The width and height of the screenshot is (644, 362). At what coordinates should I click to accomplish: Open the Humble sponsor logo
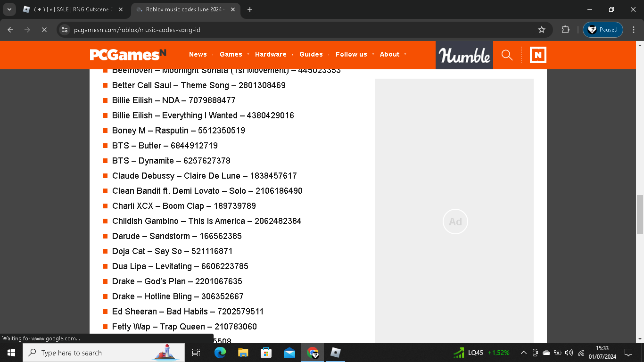pos(464,55)
